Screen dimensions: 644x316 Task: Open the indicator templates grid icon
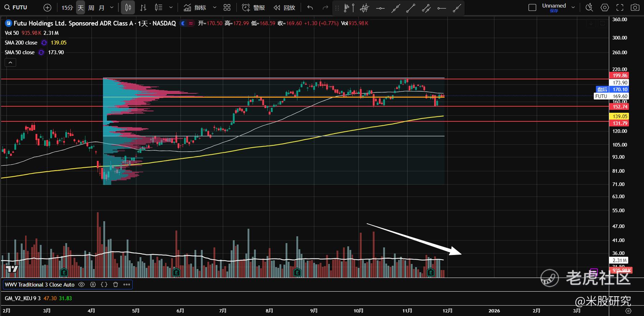227,7
